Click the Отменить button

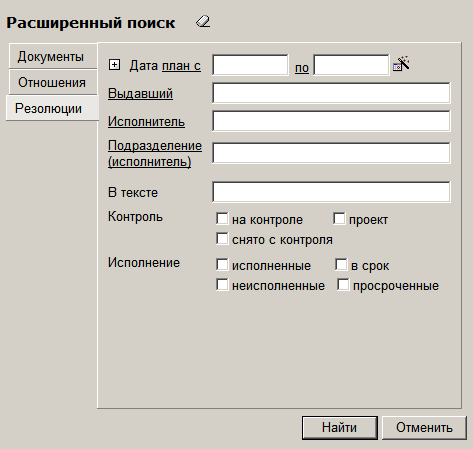tap(424, 428)
